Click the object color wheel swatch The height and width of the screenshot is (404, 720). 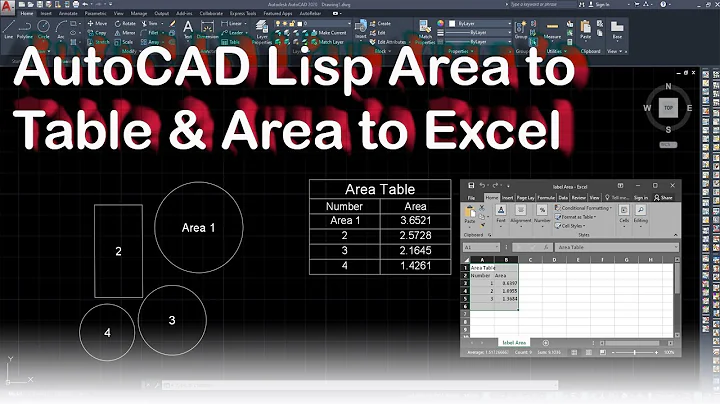pos(440,23)
